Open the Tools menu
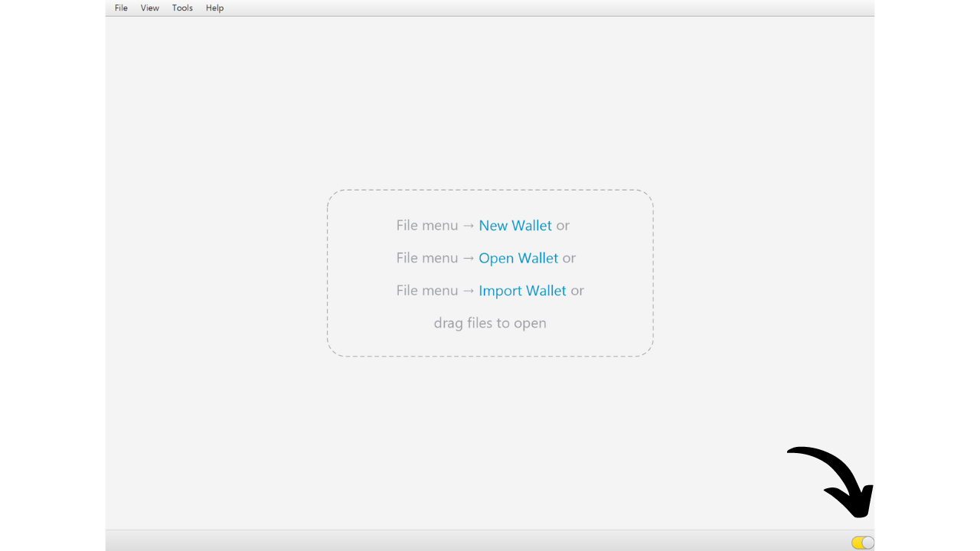The height and width of the screenshot is (551, 980). click(182, 8)
